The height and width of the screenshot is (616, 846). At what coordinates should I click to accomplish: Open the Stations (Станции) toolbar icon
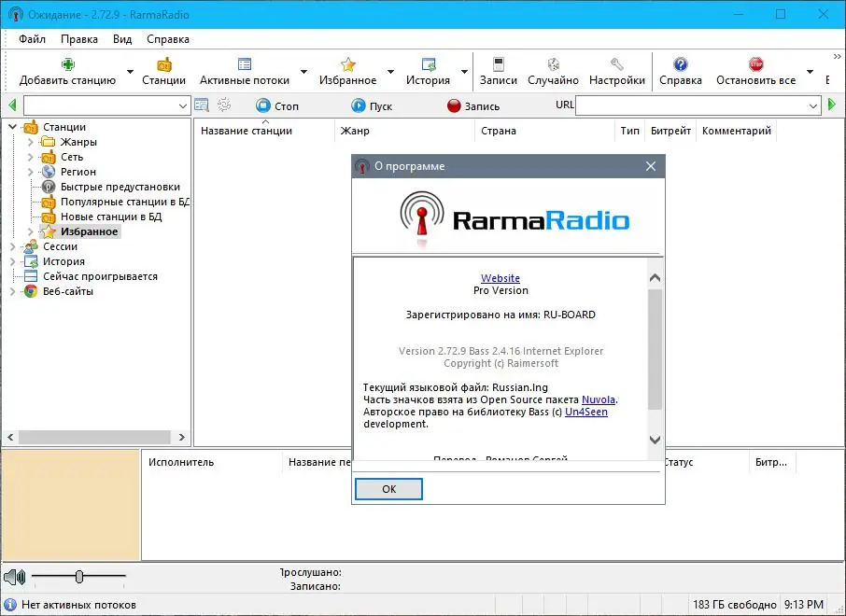[x=163, y=64]
